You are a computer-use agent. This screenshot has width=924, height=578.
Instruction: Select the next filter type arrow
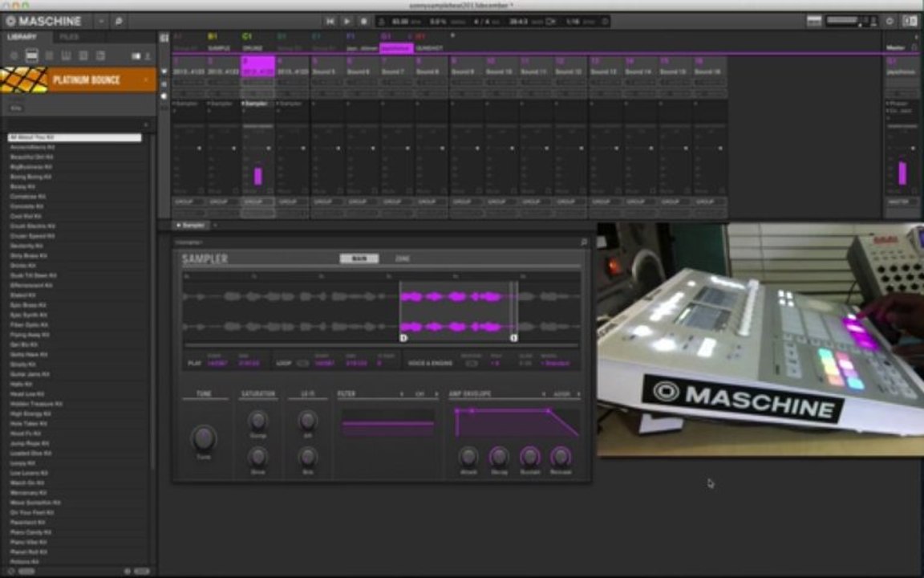coord(436,394)
